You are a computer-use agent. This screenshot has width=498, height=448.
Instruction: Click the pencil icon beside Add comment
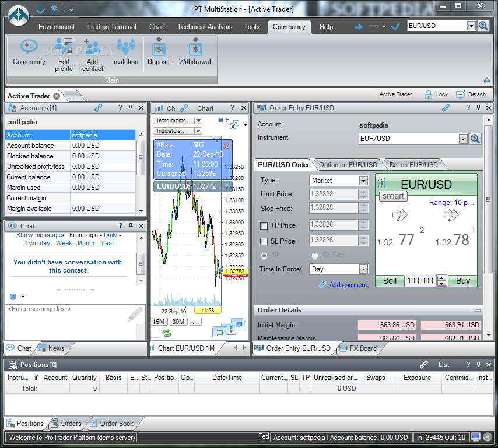tap(322, 285)
